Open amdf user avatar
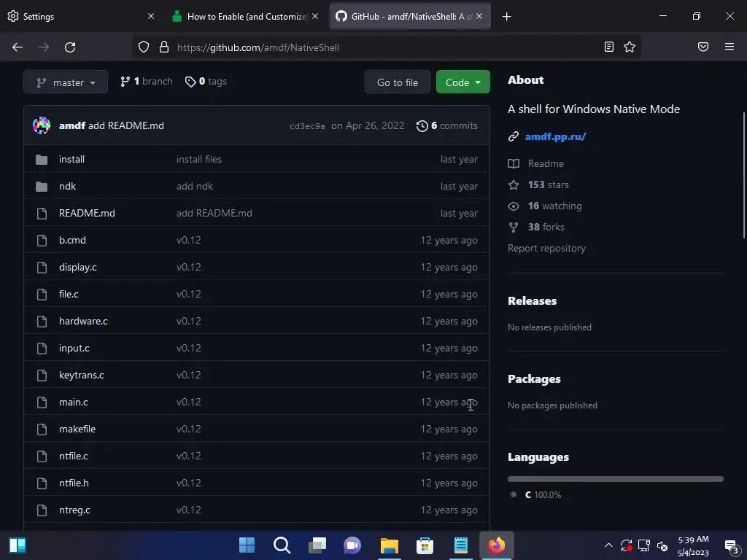This screenshot has width=747, height=560. tap(42, 125)
